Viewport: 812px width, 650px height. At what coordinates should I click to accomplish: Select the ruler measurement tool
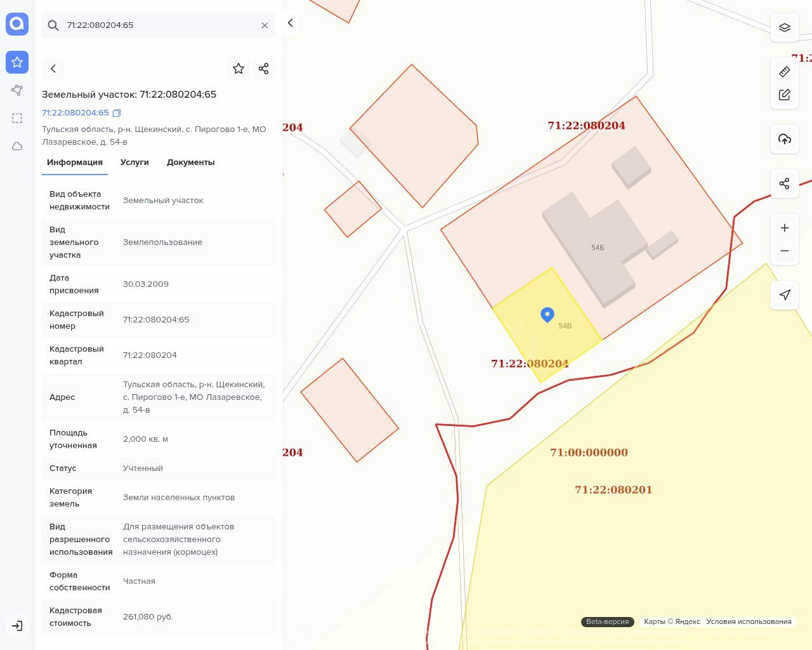pyautogui.click(x=785, y=72)
